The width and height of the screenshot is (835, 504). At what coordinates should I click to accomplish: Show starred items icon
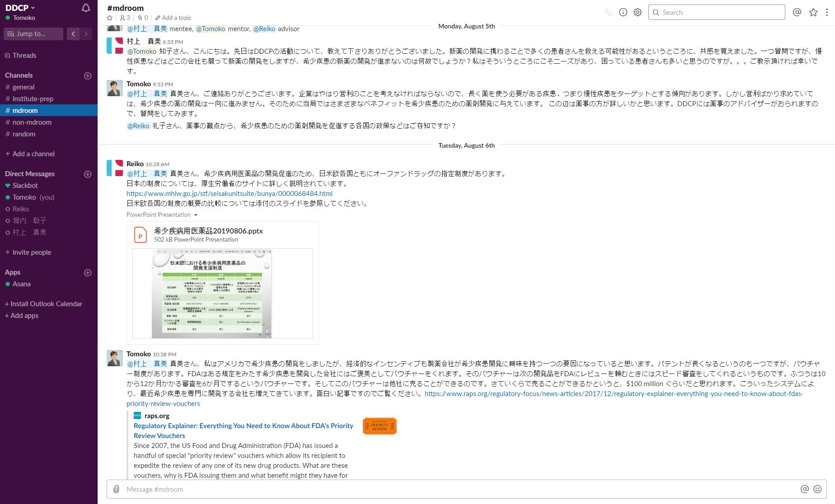813,12
